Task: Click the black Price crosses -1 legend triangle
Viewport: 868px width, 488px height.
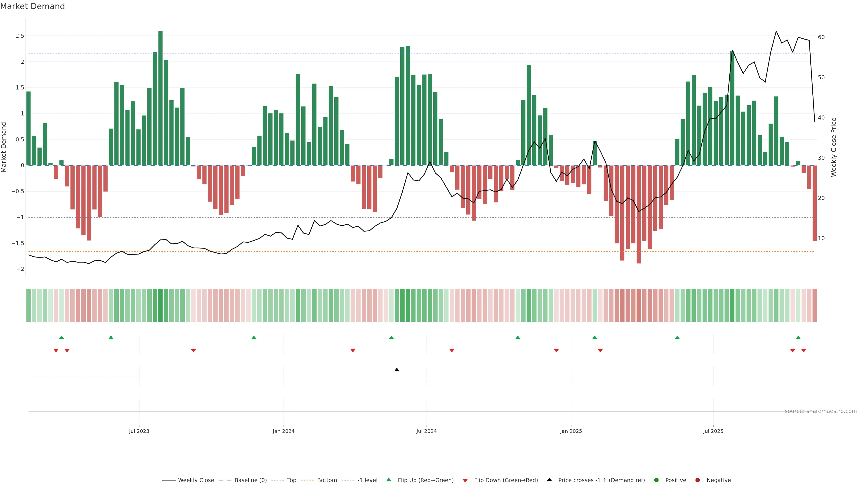Action: [x=549, y=480]
